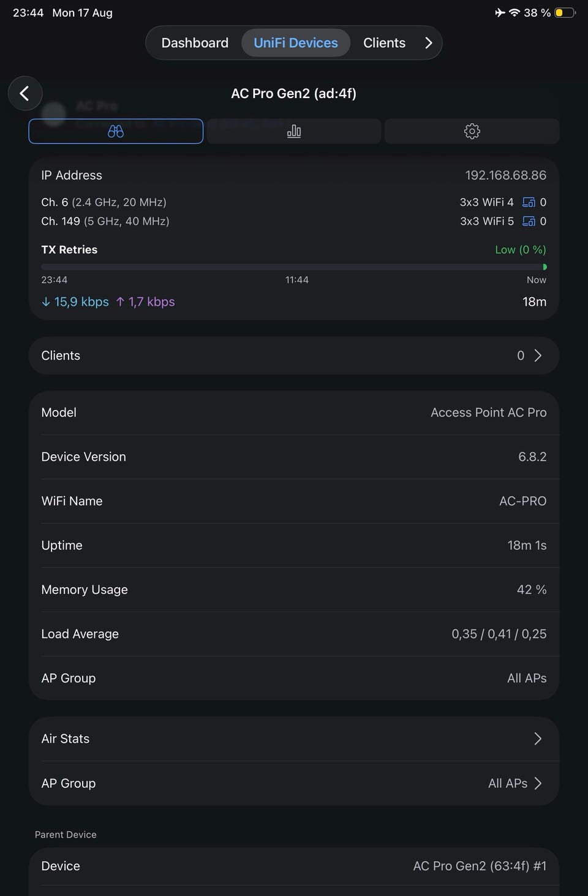Image resolution: width=588 pixels, height=896 pixels.
Task: Tap the battery indicator in status bar
Action: pyautogui.click(x=565, y=12)
